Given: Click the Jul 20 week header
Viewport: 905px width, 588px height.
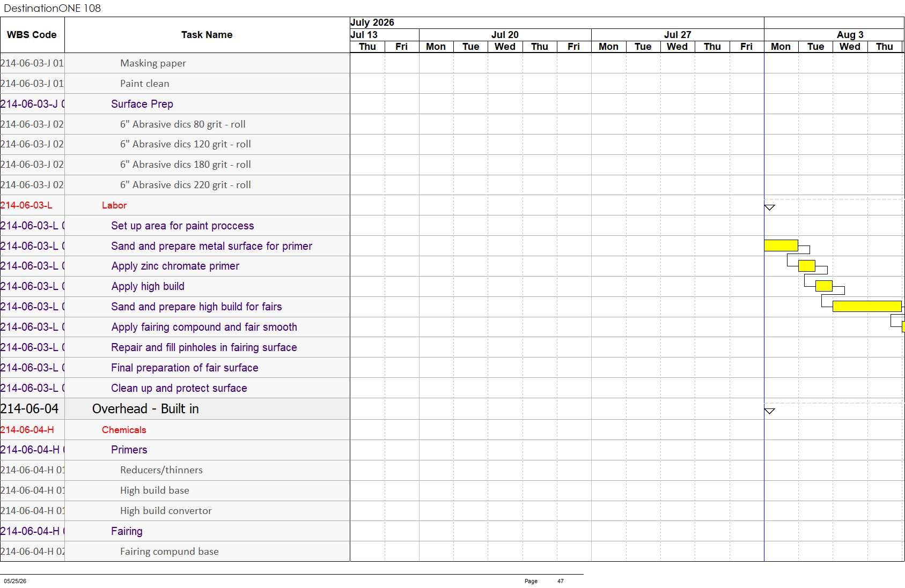Looking at the screenshot, I should pos(505,35).
